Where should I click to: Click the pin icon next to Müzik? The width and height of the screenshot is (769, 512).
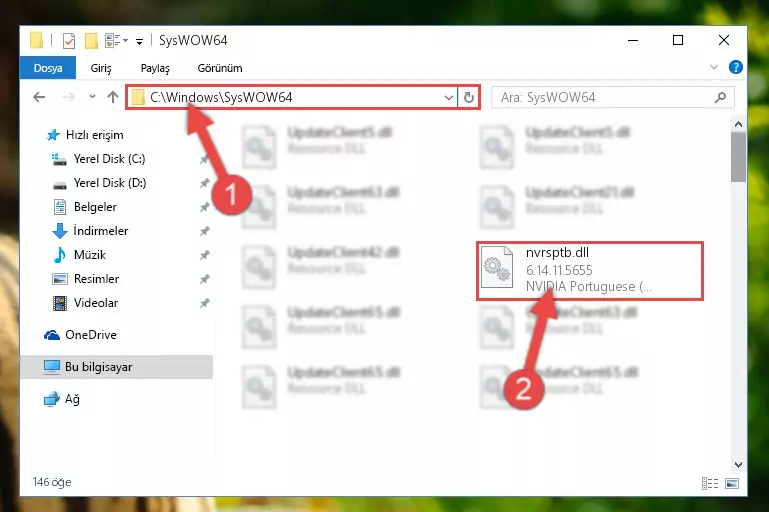click(x=205, y=255)
